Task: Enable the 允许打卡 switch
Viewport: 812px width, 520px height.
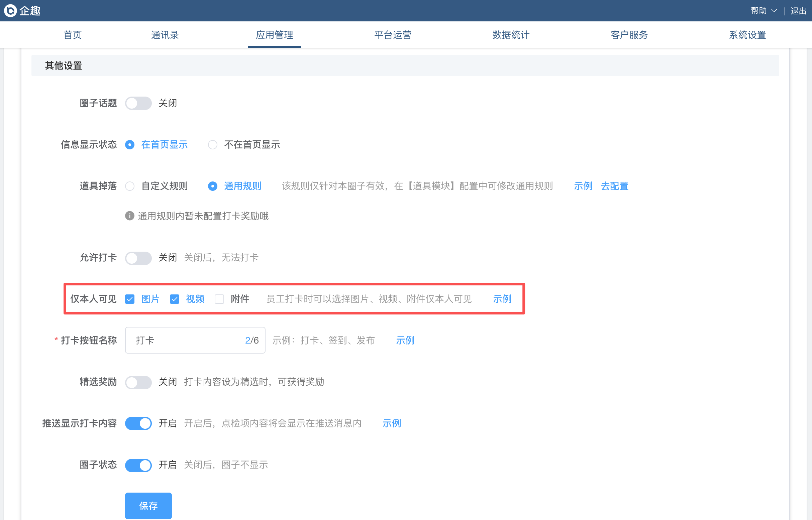Action: point(138,258)
